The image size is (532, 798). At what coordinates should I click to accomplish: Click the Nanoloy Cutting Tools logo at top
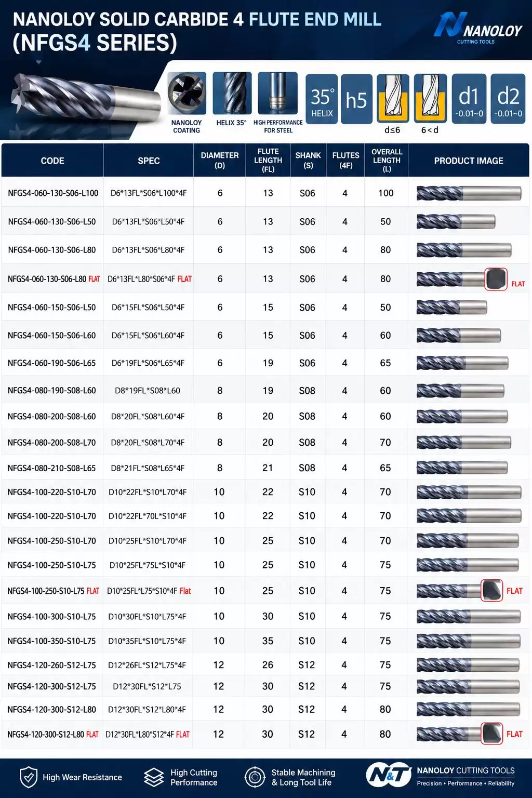[x=477, y=28]
